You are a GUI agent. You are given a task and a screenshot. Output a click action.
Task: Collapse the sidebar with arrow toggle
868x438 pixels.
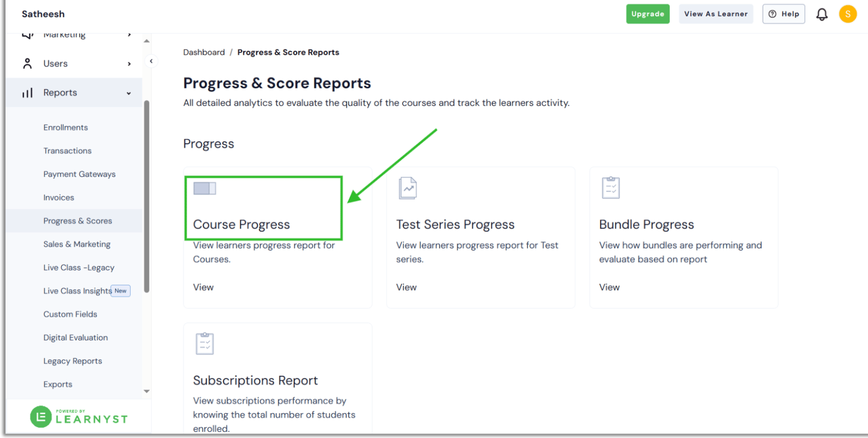click(x=151, y=61)
